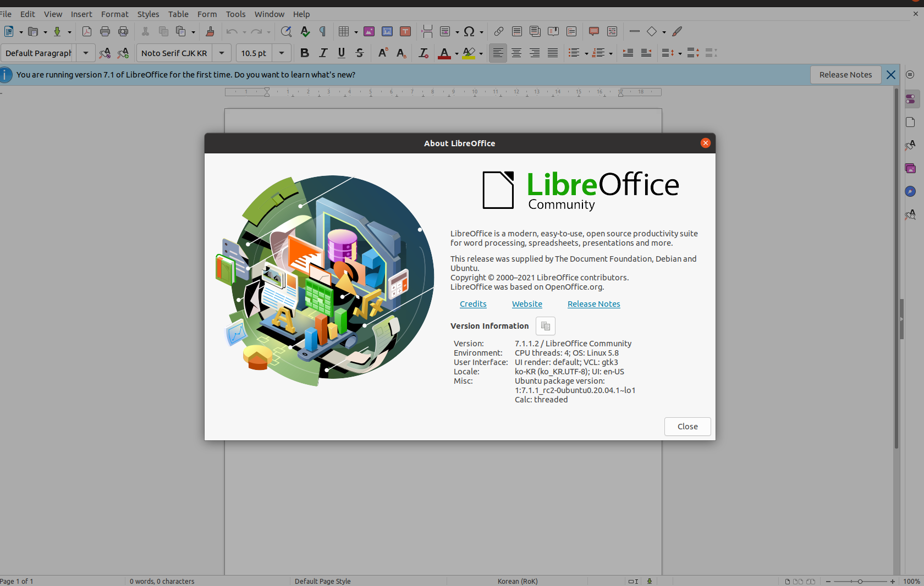This screenshot has height=586, width=924.
Task: Click the Insert Line icon
Action: tap(634, 31)
